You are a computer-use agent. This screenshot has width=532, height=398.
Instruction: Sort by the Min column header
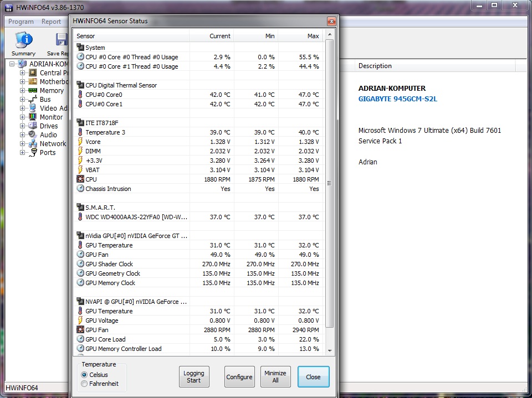tap(256, 36)
